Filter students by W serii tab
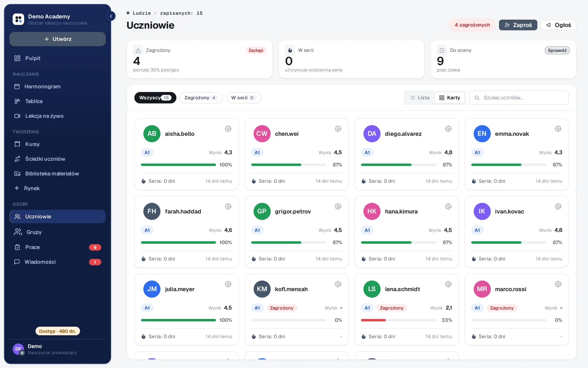 (x=243, y=98)
